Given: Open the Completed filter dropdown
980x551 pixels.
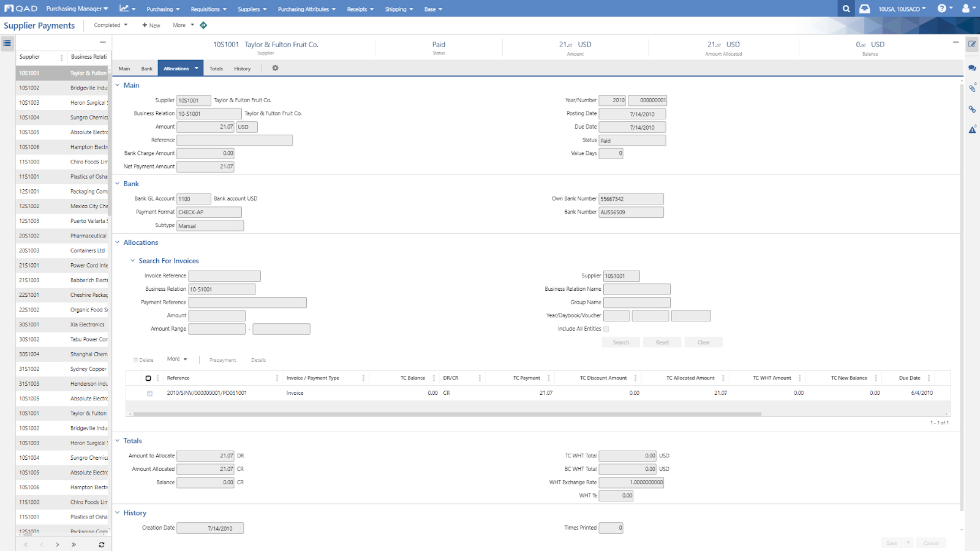Looking at the screenshot, I should (111, 25).
